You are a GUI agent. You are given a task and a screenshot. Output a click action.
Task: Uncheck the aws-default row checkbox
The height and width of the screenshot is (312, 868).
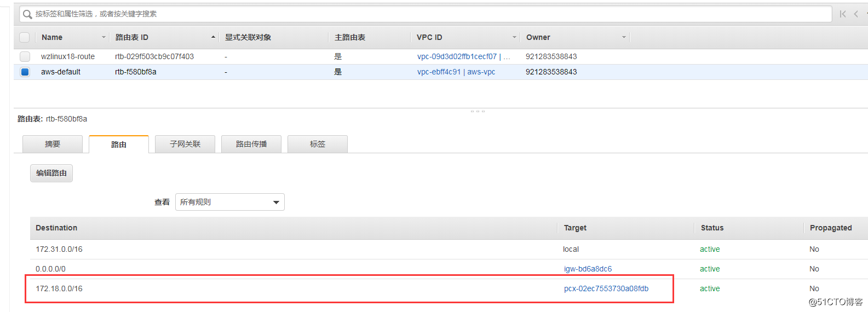[25, 72]
